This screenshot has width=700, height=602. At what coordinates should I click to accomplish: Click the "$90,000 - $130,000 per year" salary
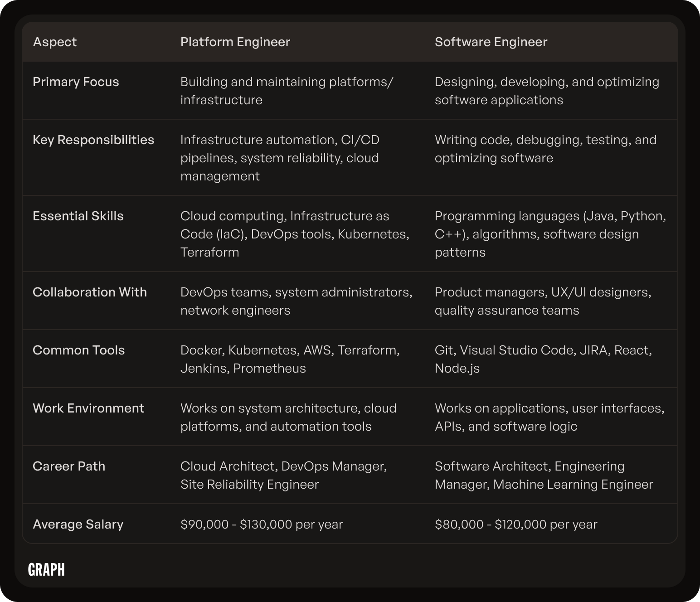pyautogui.click(x=262, y=524)
